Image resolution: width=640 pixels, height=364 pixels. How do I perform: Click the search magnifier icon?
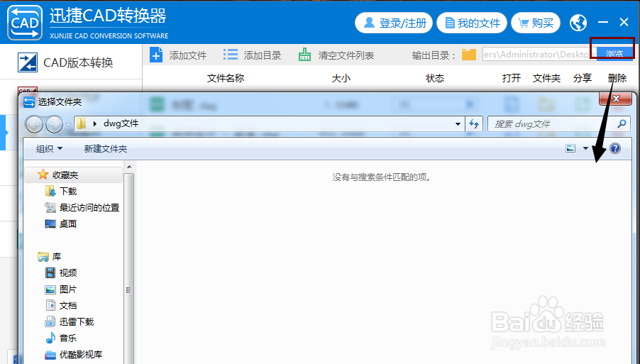(622, 123)
